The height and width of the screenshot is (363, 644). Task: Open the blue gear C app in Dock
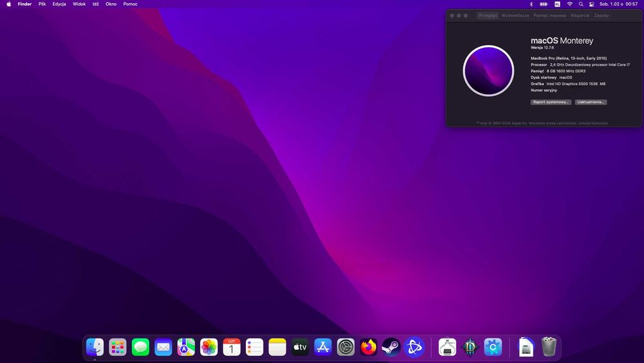tap(493, 347)
